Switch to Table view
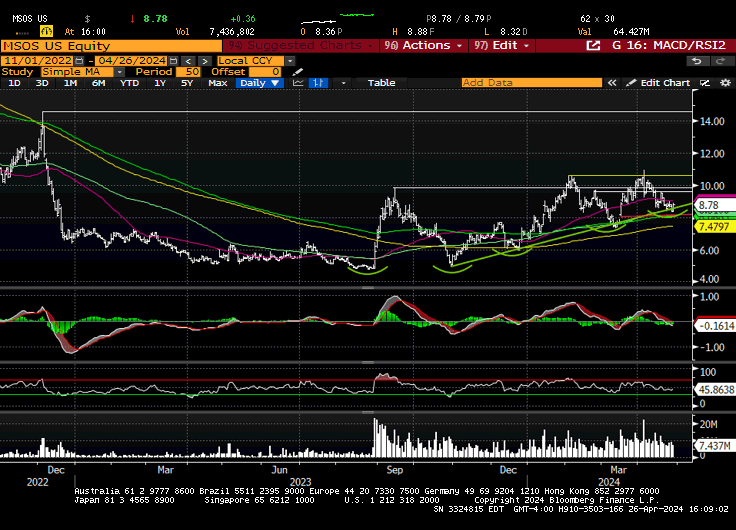736x530 pixels. click(x=381, y=83)
